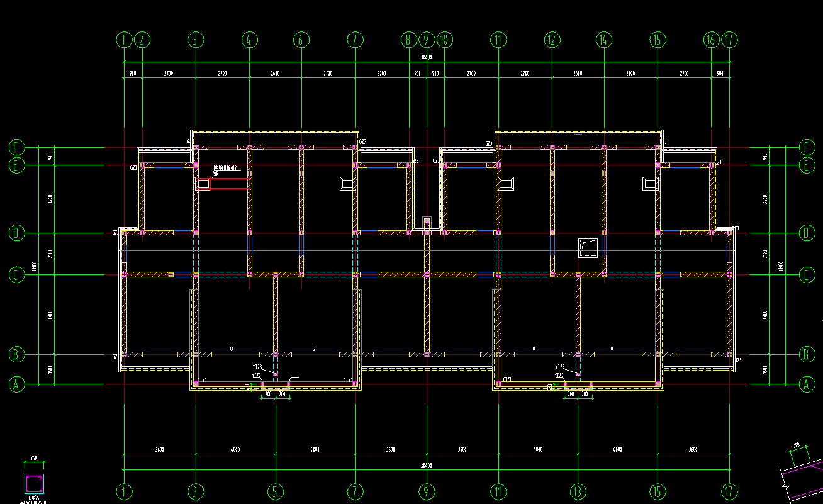Click axis bubble 14 above the plan
Image resolution: width=823 pixels, height=504 pixels.
(603, 40)
